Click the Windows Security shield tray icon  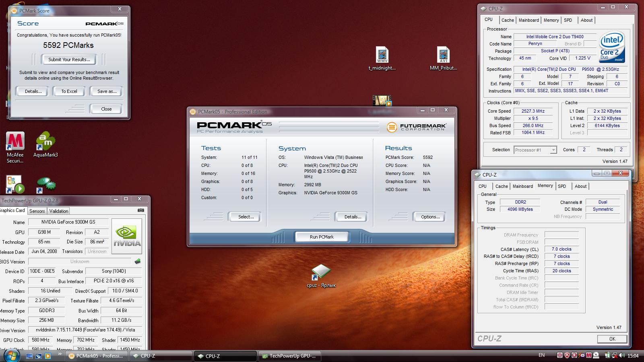click(x=567, y=355)
